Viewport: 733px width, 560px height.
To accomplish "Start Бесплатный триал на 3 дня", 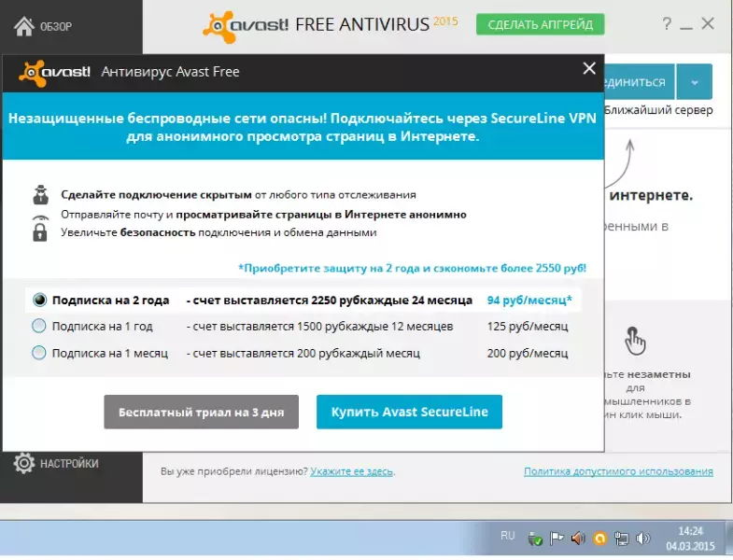I will [201, 412].
